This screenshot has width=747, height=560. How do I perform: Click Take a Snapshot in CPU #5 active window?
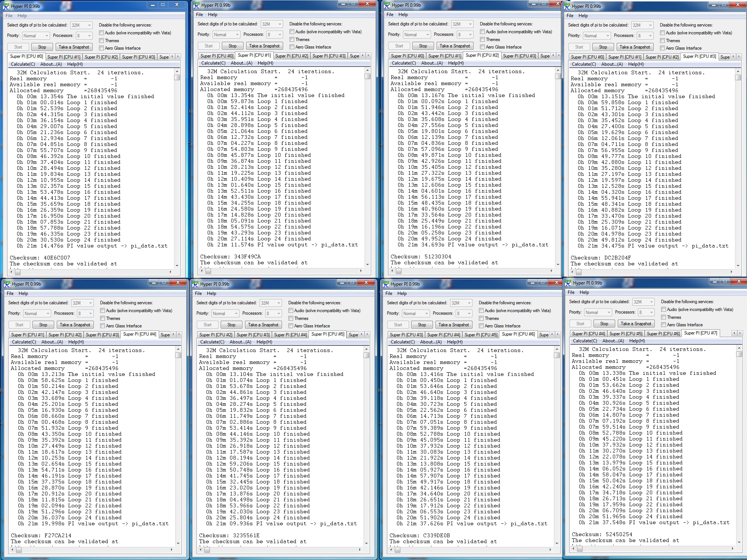pyautogui.click(x=263, y=325)
